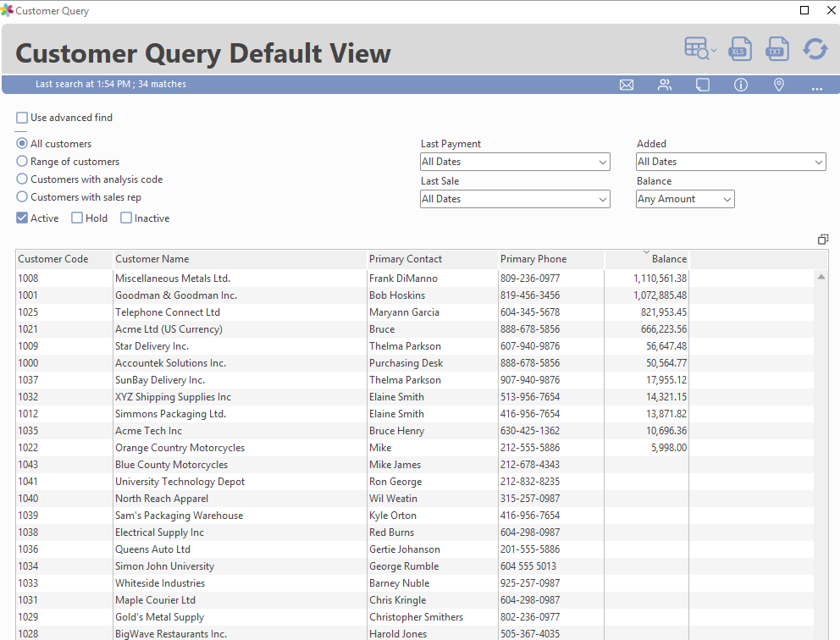Check the Hold checkbox
The image size is (840, 640).
[77, 218]
